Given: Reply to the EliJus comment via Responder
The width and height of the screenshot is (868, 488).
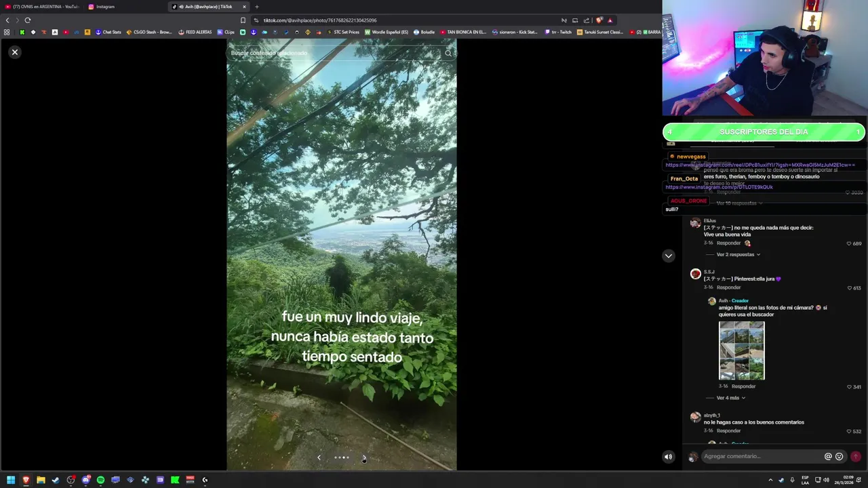Looking at the screenshot, I should pos(729,243).
